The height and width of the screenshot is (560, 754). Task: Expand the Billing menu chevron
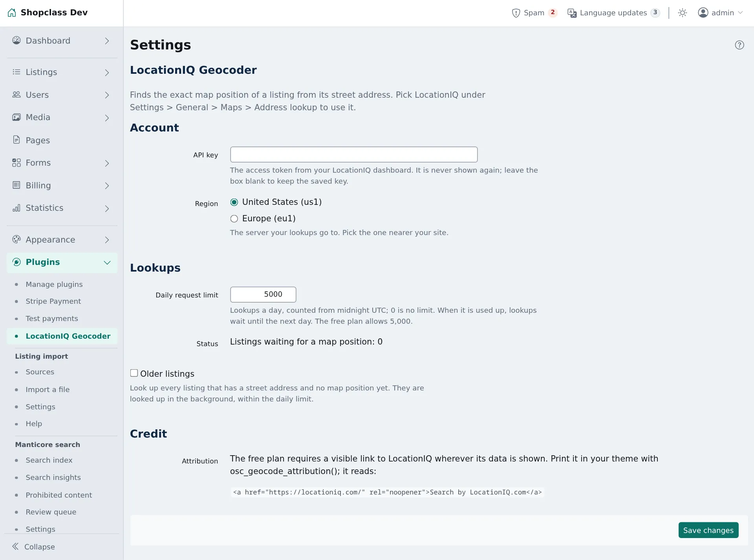click(107, 186)
